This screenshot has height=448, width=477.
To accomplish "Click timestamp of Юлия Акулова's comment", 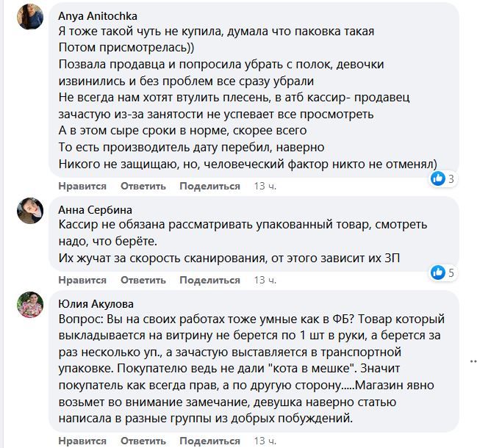I will pyautogui.click(x=265, y=440).
